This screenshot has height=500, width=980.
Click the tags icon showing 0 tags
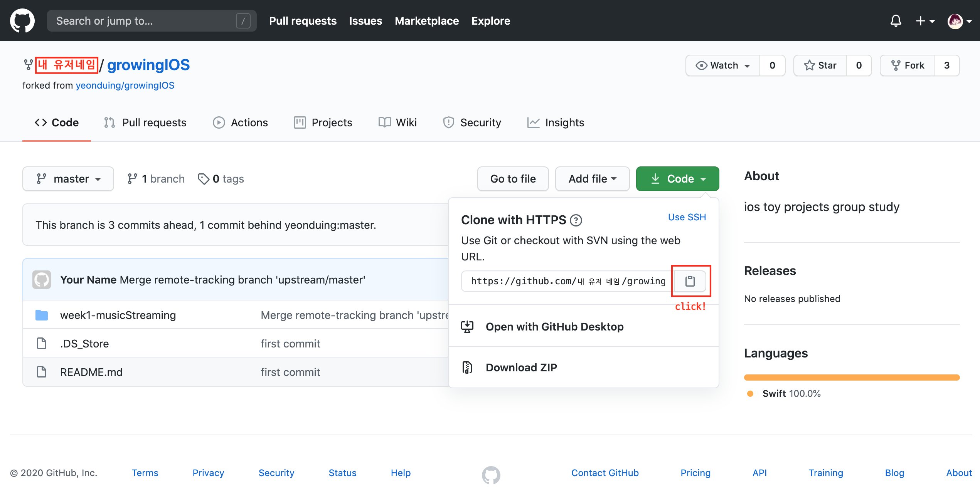click(203, 179)
